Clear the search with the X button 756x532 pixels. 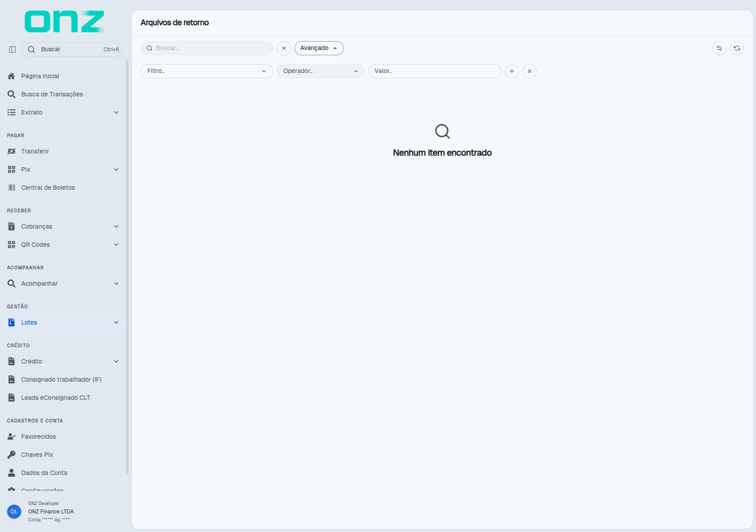(x=284, y=48)
